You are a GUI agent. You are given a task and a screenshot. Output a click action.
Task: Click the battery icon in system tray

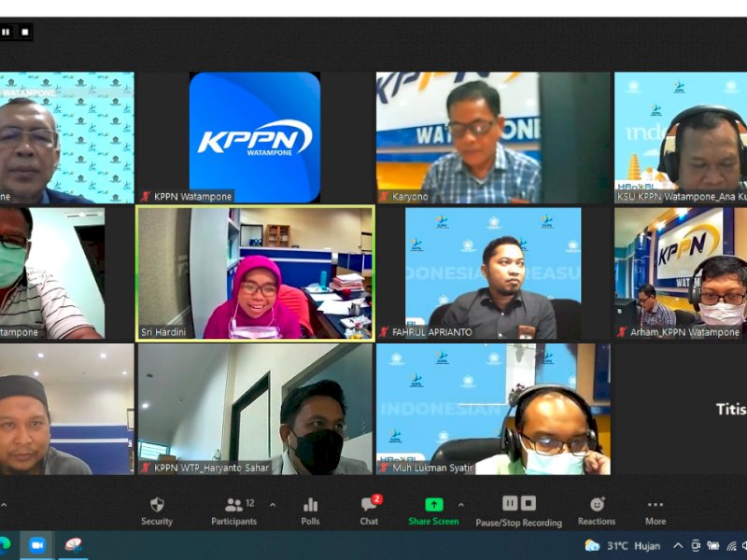(x=712, y=546)
